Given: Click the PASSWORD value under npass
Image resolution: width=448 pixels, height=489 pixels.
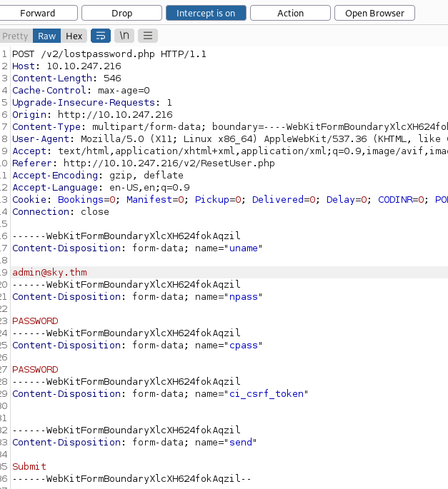Looking at the screenshot, I should click(35, 321).
